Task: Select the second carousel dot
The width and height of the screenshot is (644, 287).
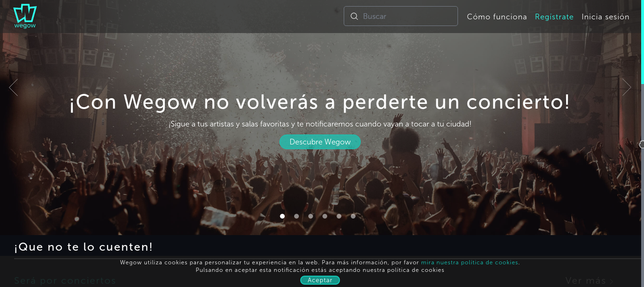Action: tap(297, 216)
